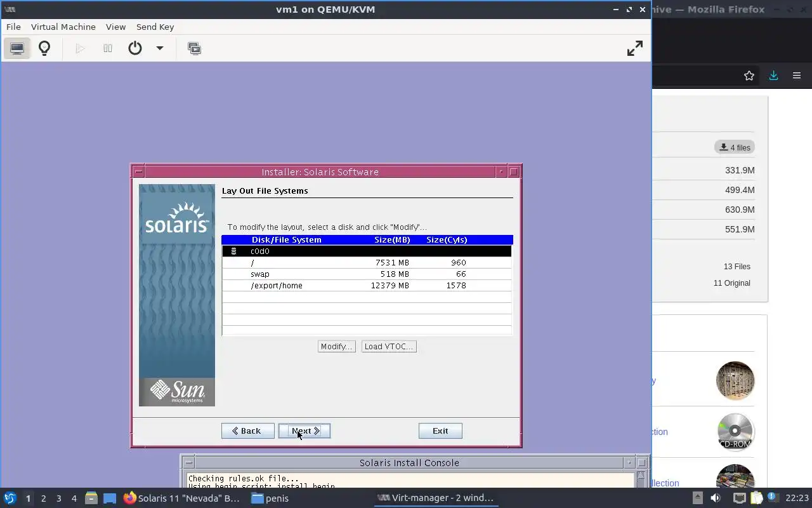Maximize the Solaris Install Console window
Viewport: 812px width, 508px height.
tap(641, 462)
